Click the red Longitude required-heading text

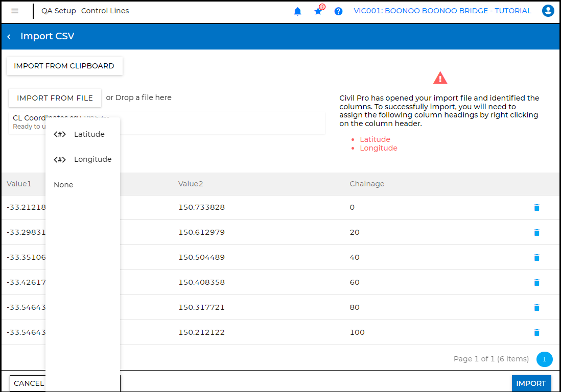[379, 149]
